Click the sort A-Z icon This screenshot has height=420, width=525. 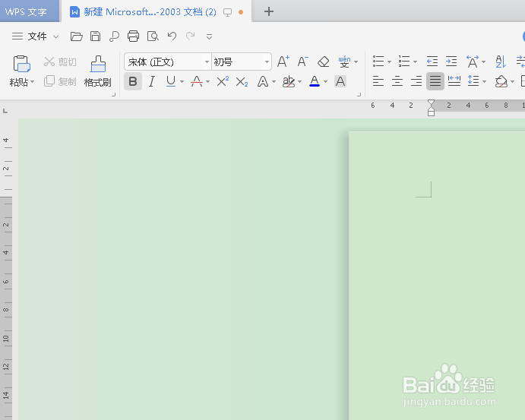501,62
